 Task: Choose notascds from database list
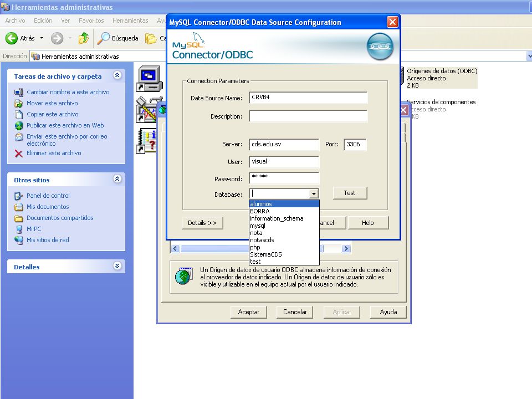click(x=284, y=240)
